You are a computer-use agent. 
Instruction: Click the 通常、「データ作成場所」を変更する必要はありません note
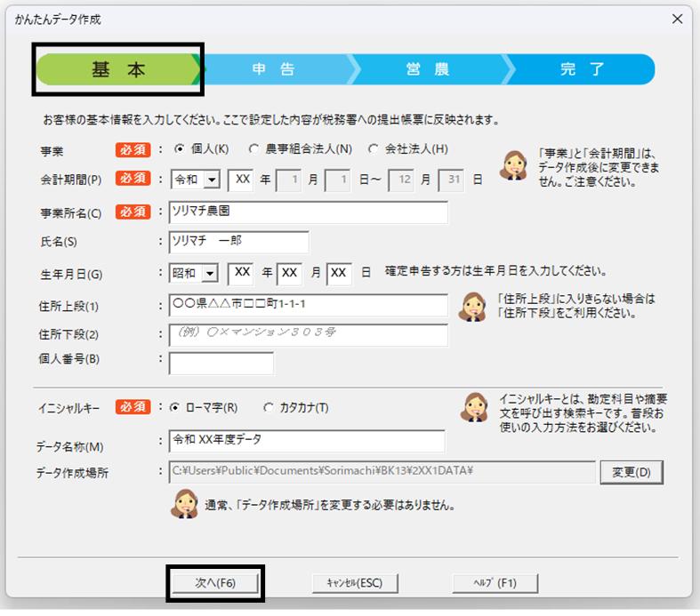coord(330,506)
